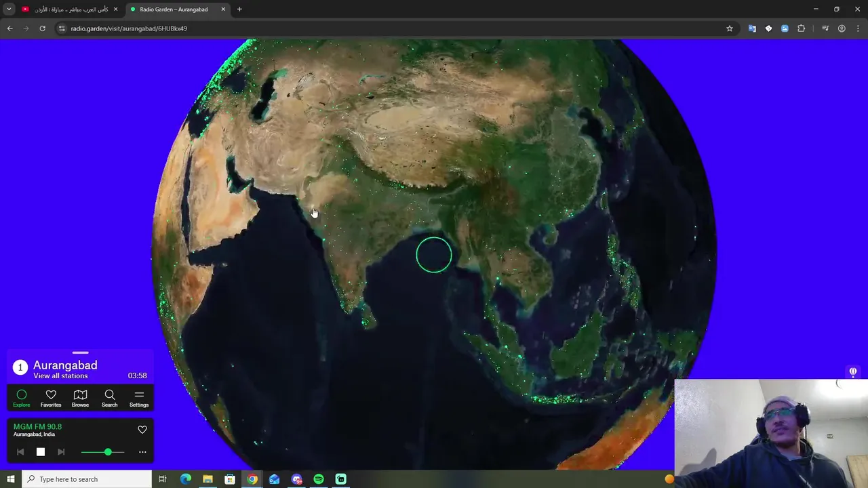Open the Chrome profile menu

click(x=842, y=28)
